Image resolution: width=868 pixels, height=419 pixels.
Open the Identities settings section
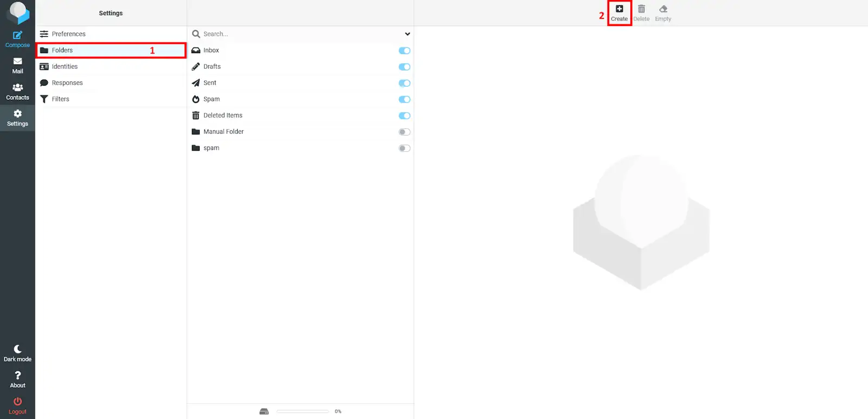pos(65,67)
